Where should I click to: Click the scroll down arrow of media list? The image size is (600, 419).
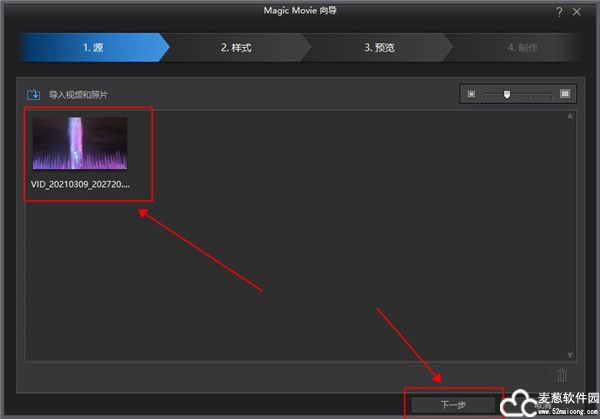(x=570, y=355)
